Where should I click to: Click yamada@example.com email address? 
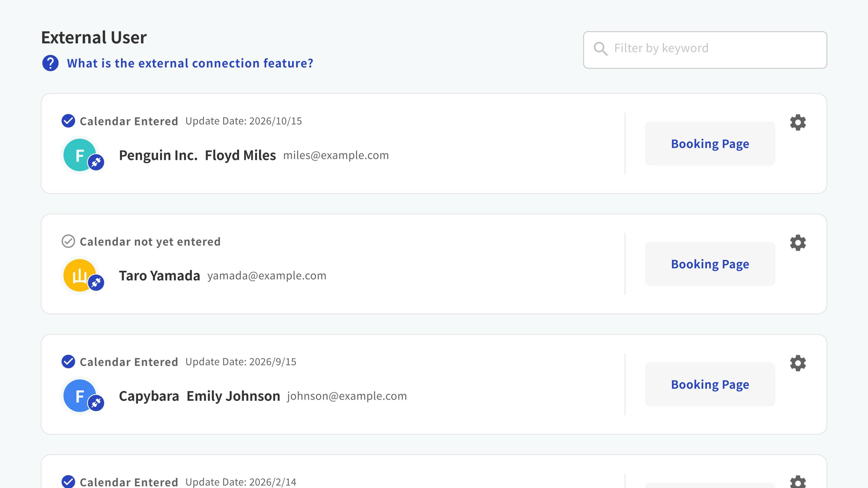[x=267, y=276]
